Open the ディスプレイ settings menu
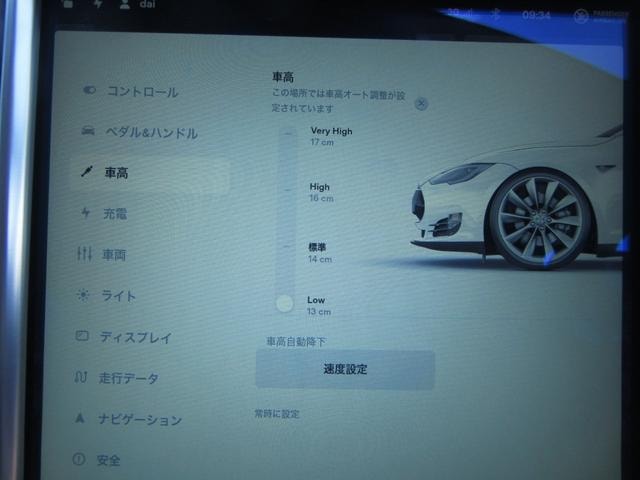This screenshot has height=480, width=640. (x=136, y=337)
